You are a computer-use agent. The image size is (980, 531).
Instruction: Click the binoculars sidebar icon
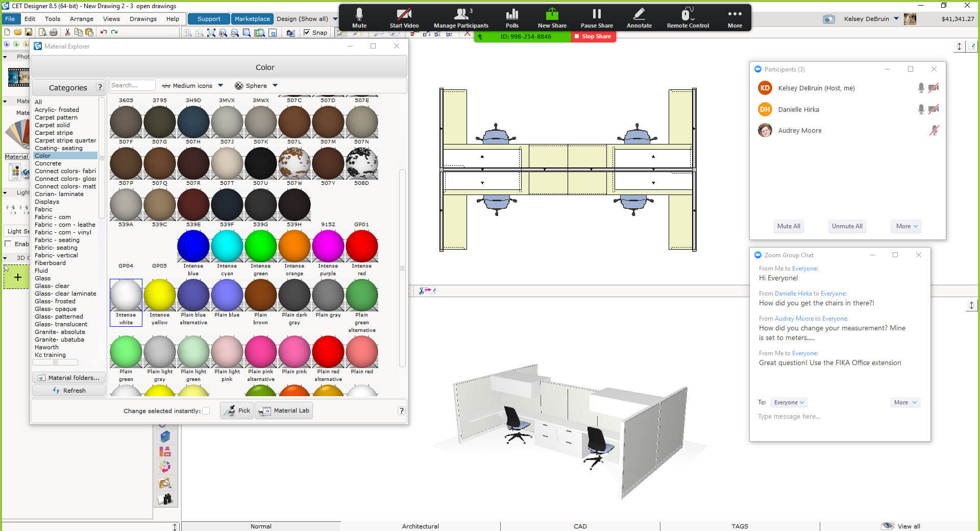click(165, 499)
